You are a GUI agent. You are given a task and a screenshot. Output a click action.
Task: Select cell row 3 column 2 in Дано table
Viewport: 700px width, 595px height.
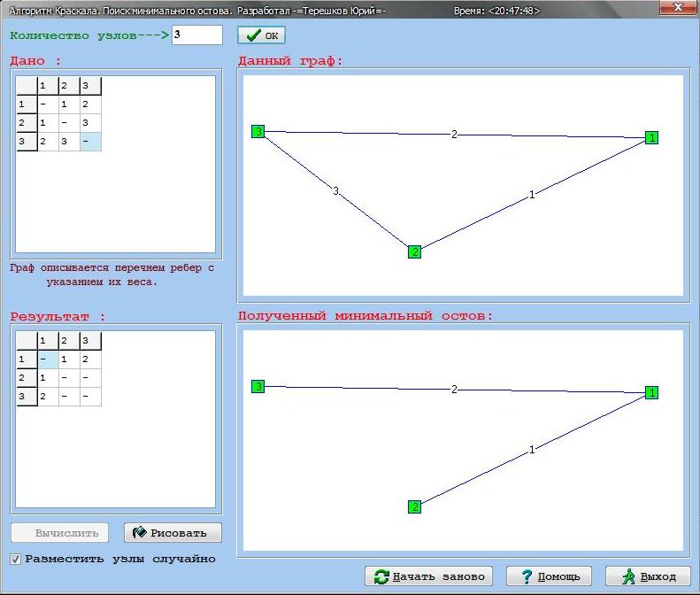tap(69, 142)
